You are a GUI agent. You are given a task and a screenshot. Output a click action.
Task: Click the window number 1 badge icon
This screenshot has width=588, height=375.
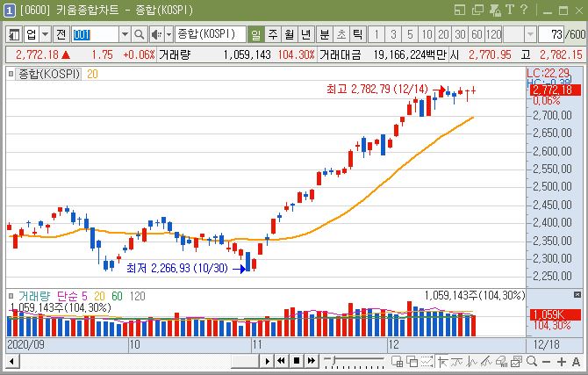point(10,11)
